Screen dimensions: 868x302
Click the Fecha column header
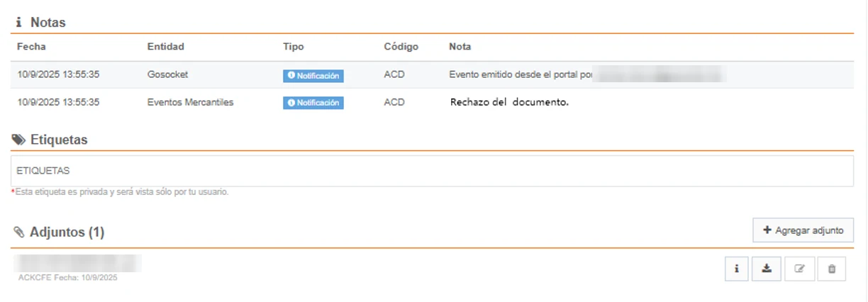tap(31, 47)
